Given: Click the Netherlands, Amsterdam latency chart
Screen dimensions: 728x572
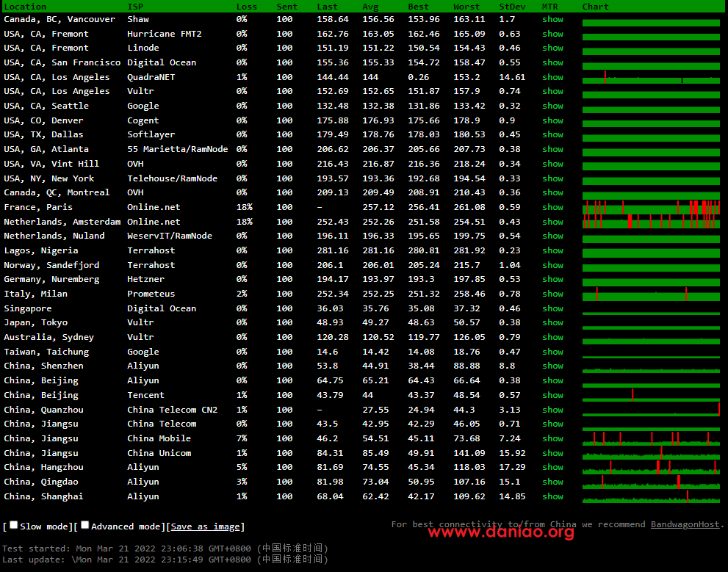Looking at the screenshot, I should 651,222.
